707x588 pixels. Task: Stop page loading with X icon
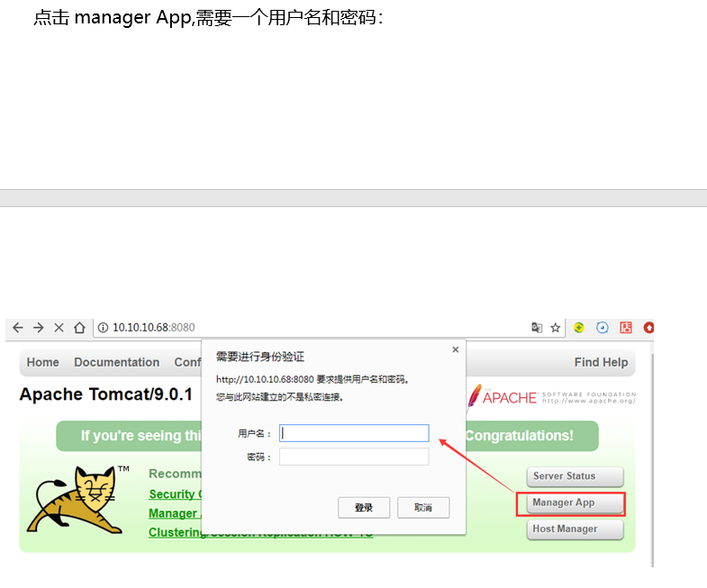59,328
